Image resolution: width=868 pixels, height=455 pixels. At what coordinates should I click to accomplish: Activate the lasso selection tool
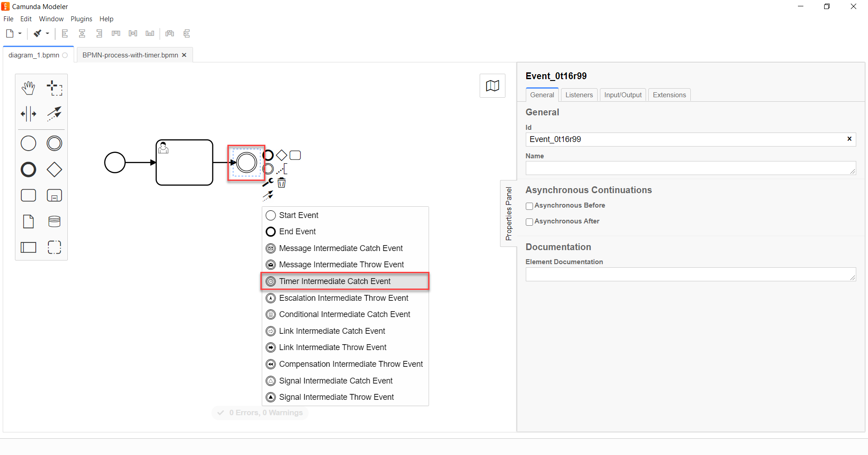(55, 88)
